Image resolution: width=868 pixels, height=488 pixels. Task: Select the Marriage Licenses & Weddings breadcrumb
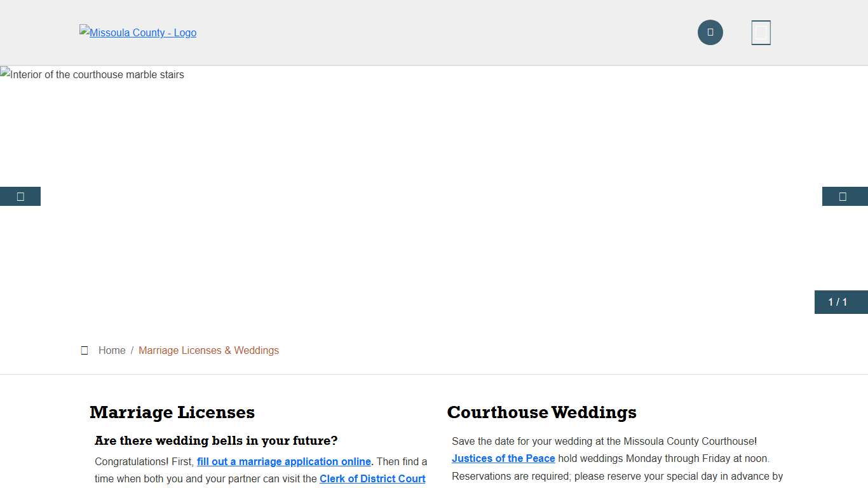coord(208,350)
